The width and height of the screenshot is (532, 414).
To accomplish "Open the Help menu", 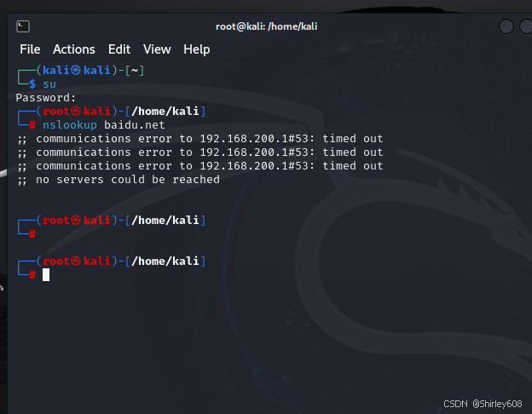I will 196,50.
